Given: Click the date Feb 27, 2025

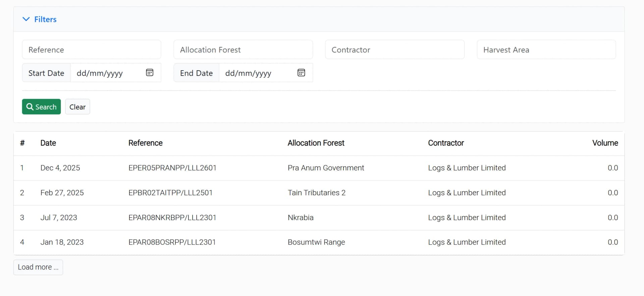Looking at the screenshot, I should pyautogui.click(x=62, y=193).
